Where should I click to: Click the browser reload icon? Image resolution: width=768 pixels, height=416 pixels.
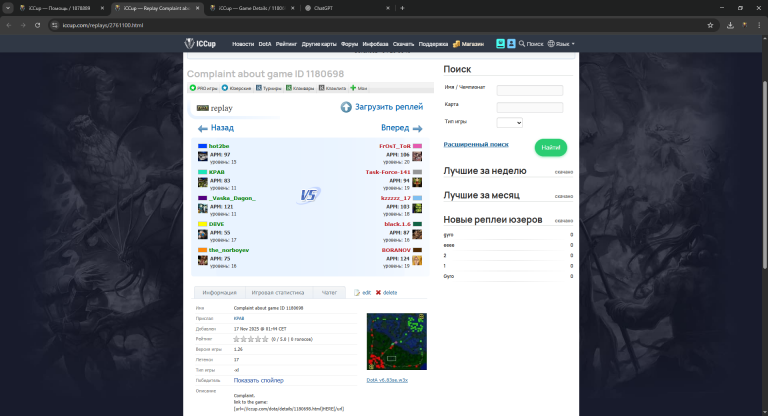coord(37,25)
